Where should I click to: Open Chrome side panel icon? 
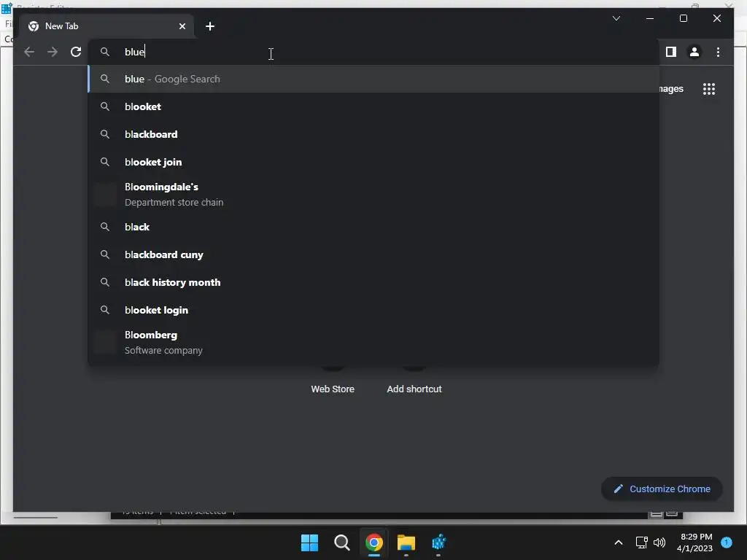[x=671, y=52]
